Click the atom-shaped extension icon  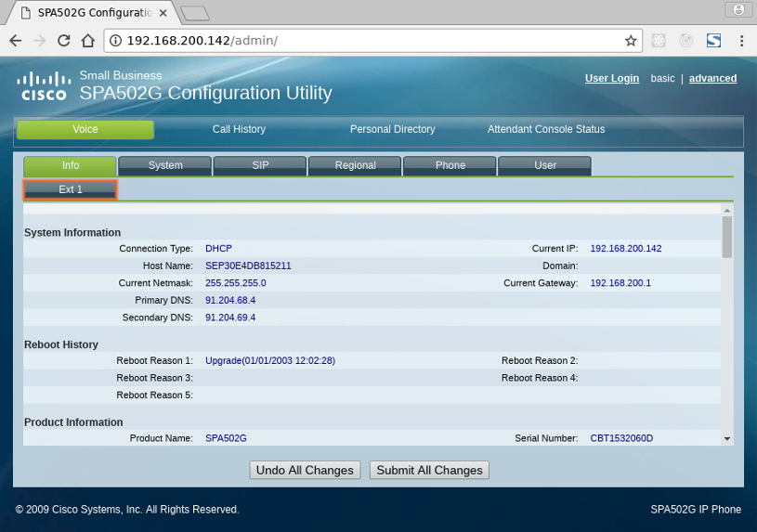[659, 41]
